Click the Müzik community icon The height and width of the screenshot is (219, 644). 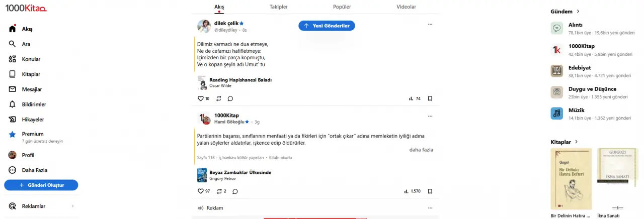[556, 114]
